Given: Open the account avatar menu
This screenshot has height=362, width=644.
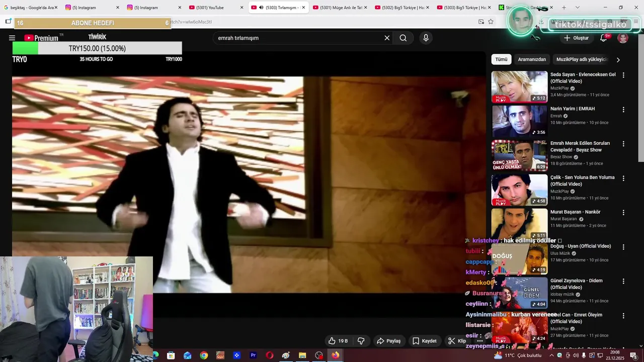Looking at the screenshot, I should click(623, 38).
